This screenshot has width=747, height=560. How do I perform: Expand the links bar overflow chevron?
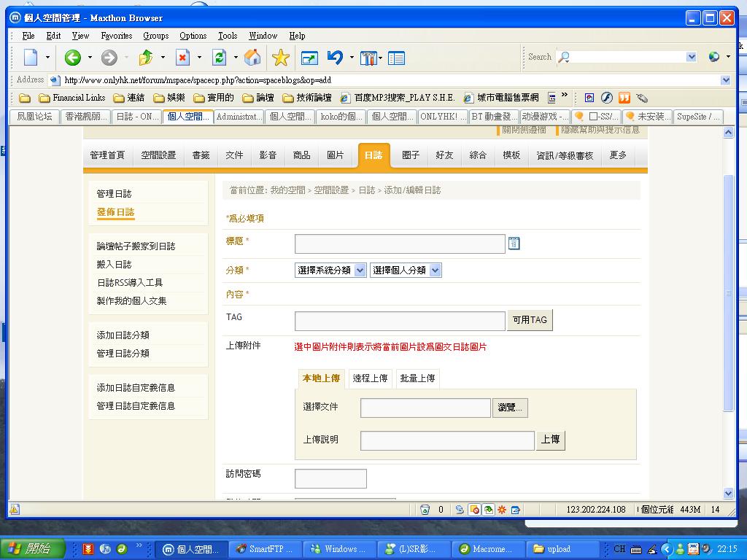565,95
